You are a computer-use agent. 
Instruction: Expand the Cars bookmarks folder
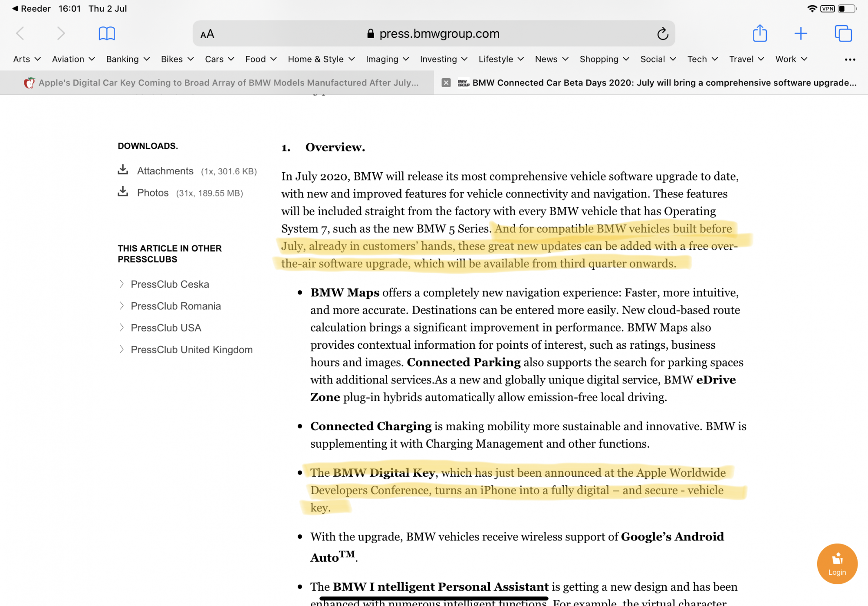click(219, 59)
